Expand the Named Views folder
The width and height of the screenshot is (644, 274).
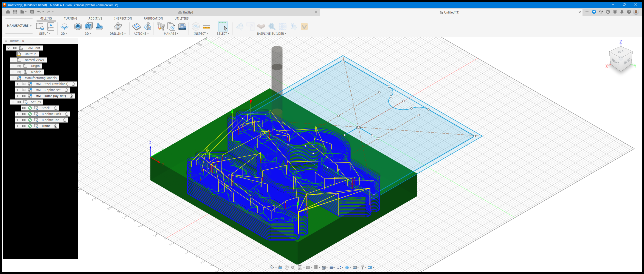click(13, 60)
